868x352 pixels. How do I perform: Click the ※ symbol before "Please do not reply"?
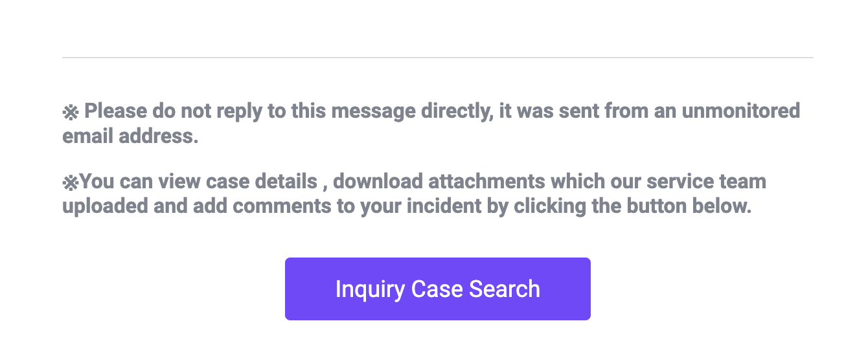tap(70, 113)
